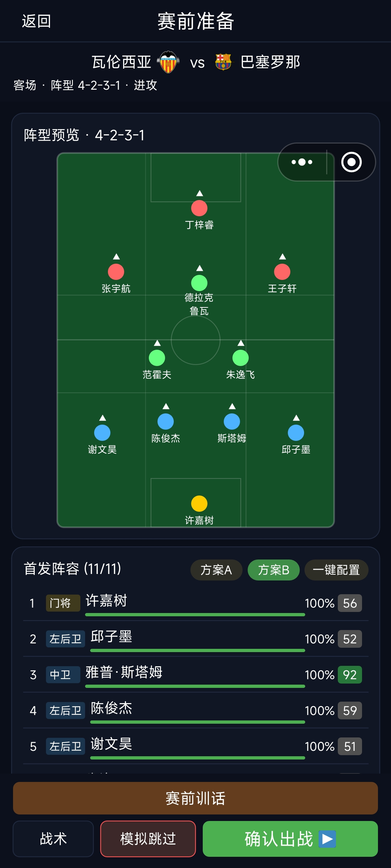Viewport: 391px width, 868px height.
Task: Select 德拉克鲁瓦 attacking midfielder marker
Action: (199, 283)
